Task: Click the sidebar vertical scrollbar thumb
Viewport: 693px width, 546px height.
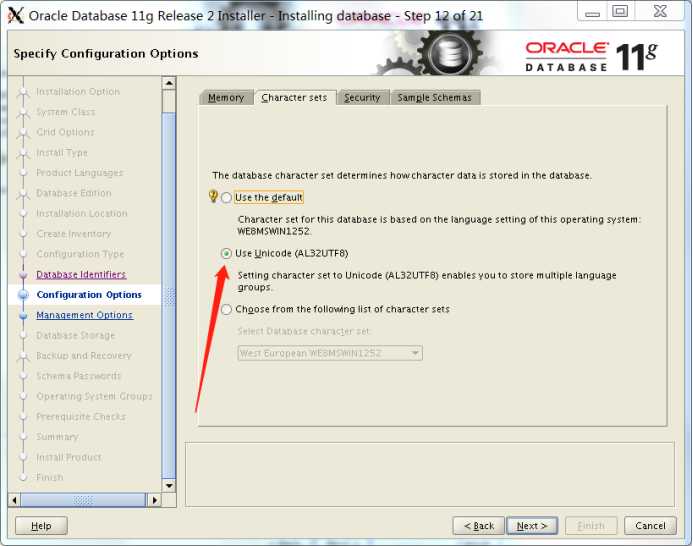Action: 169,295
